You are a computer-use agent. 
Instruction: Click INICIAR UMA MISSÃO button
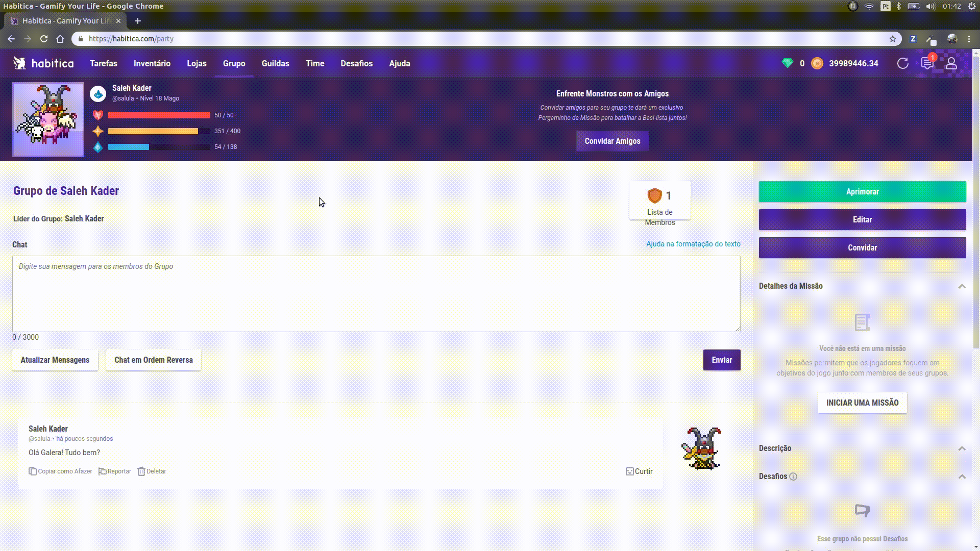point(862,403)
